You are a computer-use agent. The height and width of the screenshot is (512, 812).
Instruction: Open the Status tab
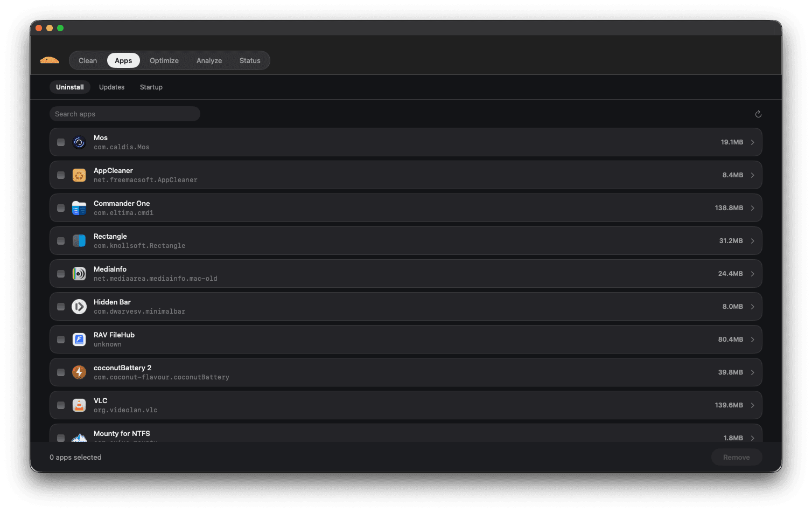tap(250, 60)
